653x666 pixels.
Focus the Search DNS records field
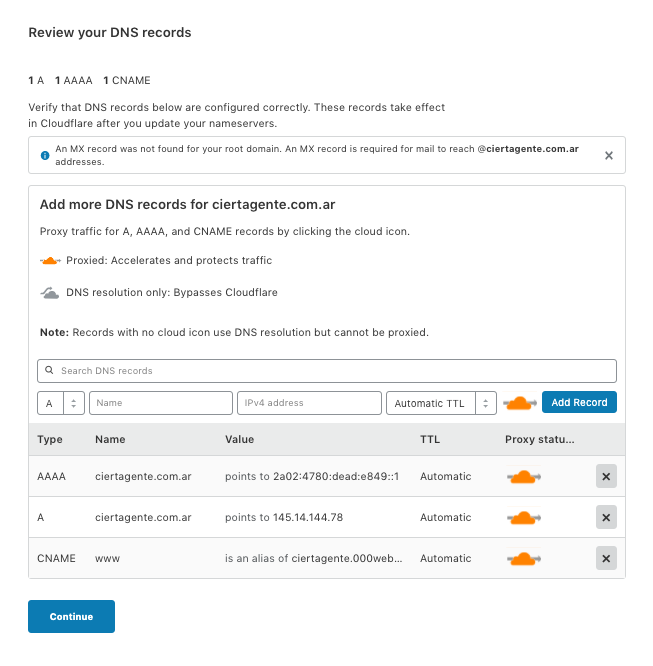pos(330,371)
